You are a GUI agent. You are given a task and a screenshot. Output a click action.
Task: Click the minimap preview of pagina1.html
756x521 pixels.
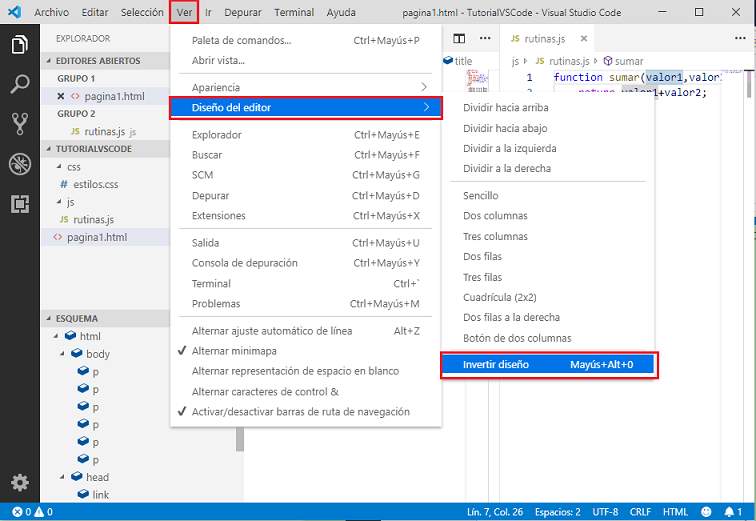477,80
